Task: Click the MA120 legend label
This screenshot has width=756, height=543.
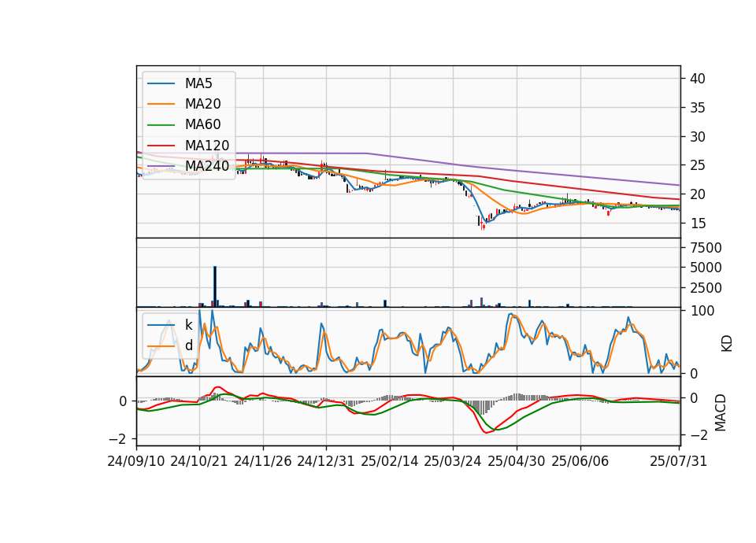Action: (x=207, y=146)
